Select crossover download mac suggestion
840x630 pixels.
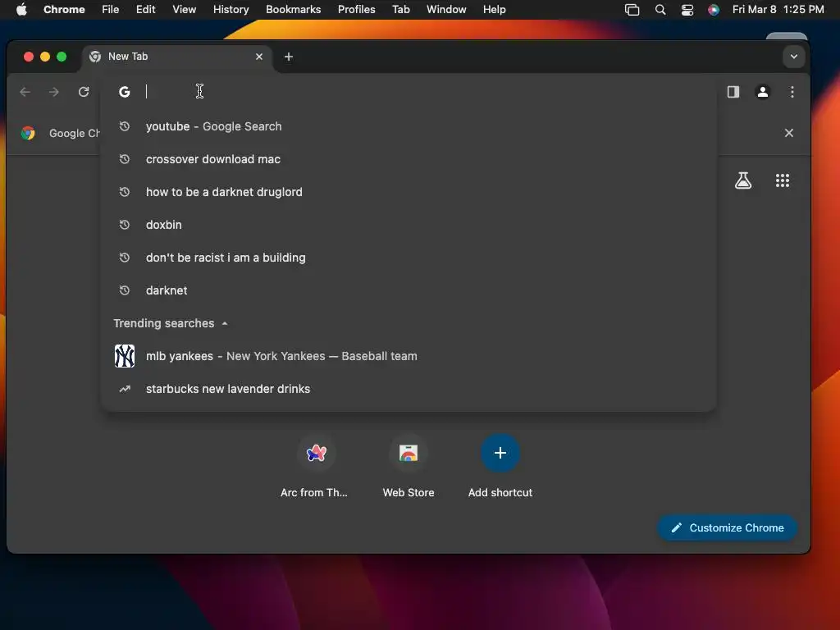(x=409, y=159)
